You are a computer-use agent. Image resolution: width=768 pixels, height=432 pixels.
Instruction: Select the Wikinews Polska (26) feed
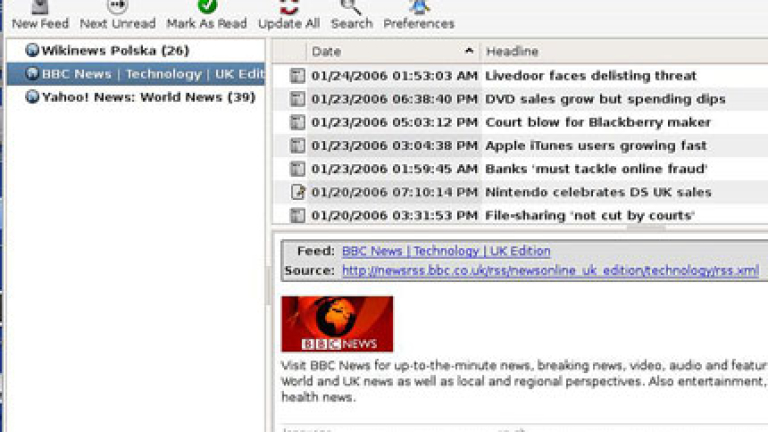click(115, 50)
